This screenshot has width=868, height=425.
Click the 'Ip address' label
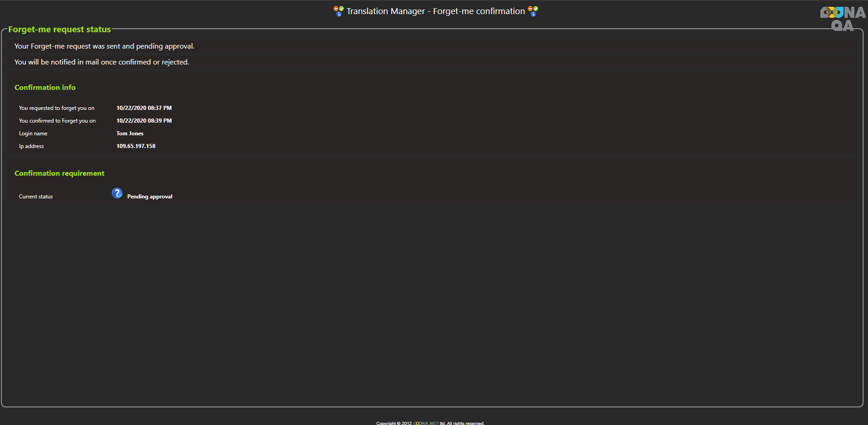pos(31,146)
